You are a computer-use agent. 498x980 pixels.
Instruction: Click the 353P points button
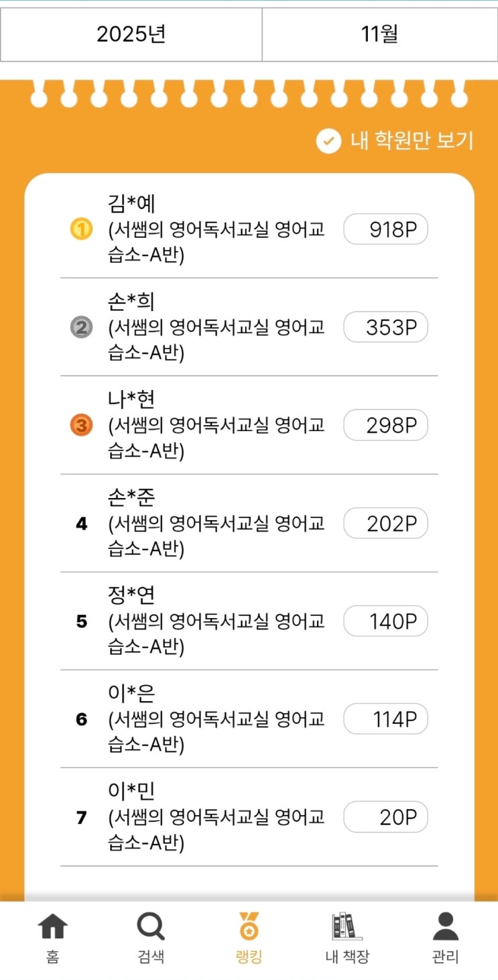click(385, 328)
